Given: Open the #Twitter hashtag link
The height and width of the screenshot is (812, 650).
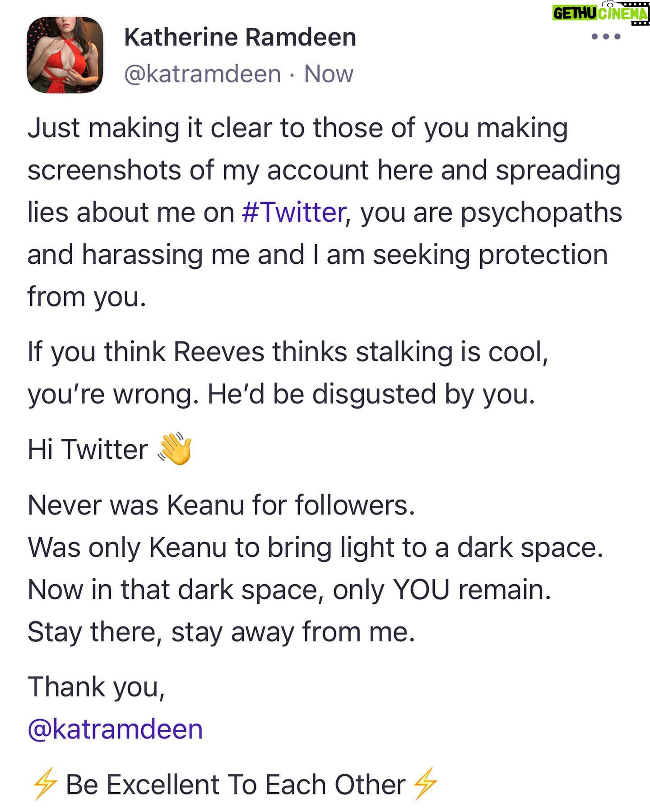Looking at the screenshot, I should 294,212.
